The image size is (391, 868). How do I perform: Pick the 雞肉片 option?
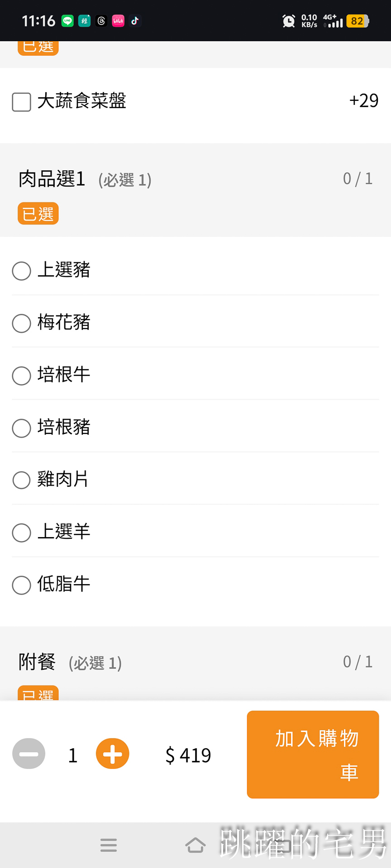pos(21,480)
